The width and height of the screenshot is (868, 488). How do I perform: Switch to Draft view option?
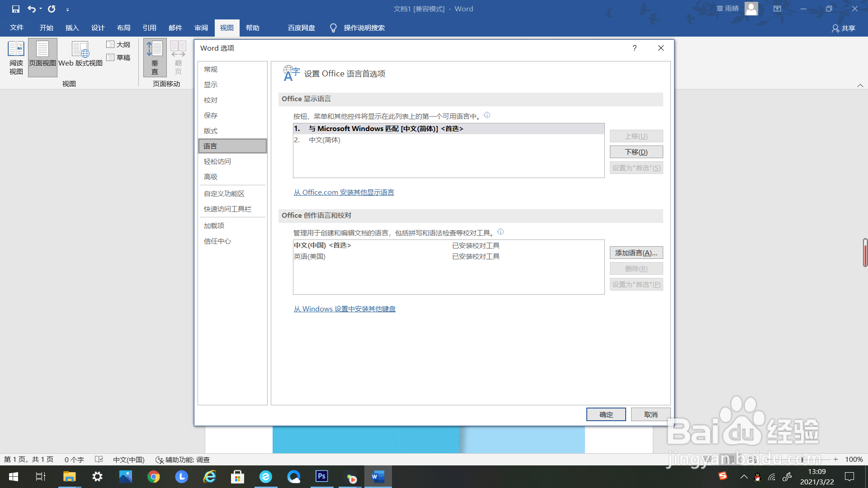118,58
